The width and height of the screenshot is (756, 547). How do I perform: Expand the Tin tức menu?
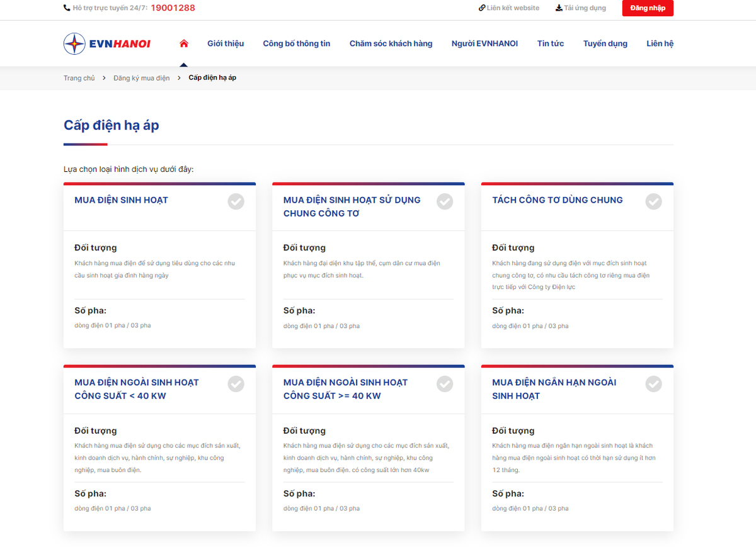(x=550, y=43)
